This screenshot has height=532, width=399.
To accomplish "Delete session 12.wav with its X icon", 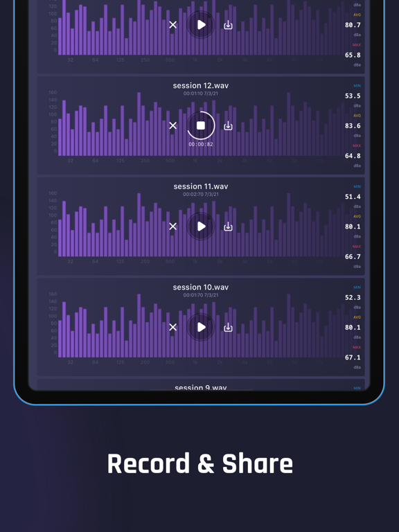I will coord(173,125).
